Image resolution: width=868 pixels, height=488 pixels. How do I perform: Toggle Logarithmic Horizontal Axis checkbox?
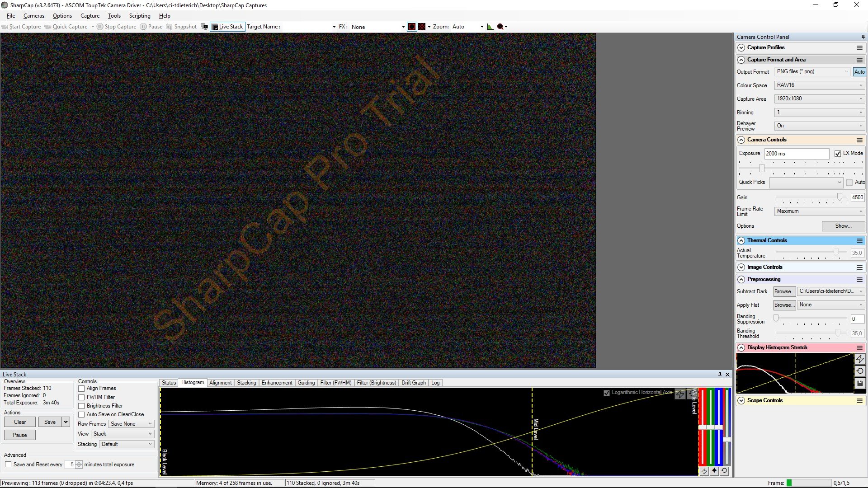click(x=607, y=393)
